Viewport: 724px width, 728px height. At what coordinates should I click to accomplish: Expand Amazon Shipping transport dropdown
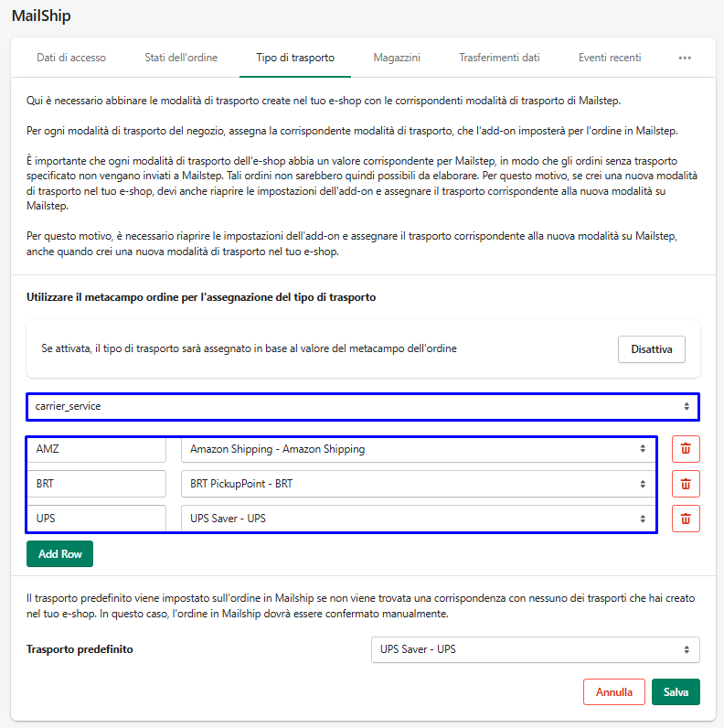[418, 449]
